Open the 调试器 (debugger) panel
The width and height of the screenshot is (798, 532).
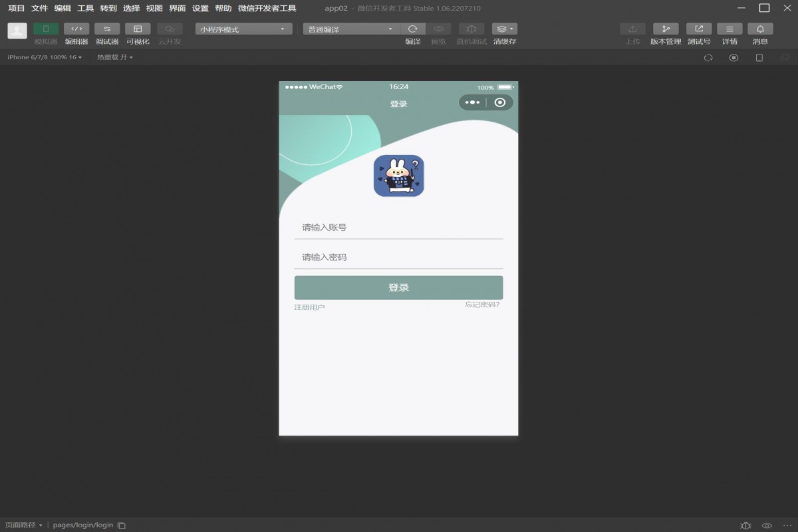click(107, 29)
